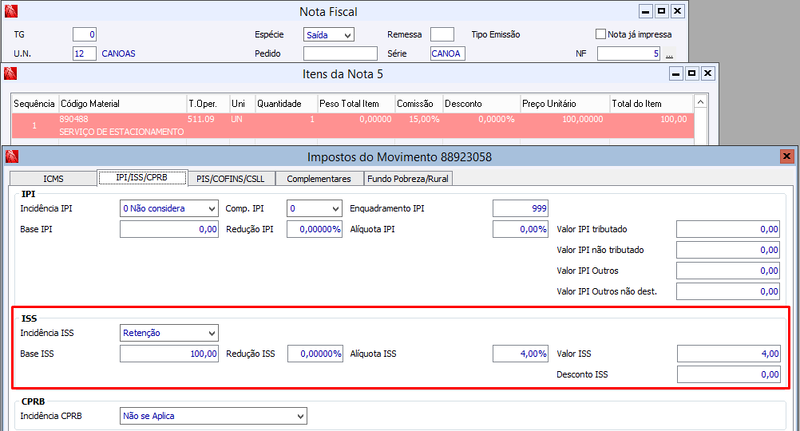Click the Peso Total Item column header
The image size is (800, 431).
coord(356,104)
